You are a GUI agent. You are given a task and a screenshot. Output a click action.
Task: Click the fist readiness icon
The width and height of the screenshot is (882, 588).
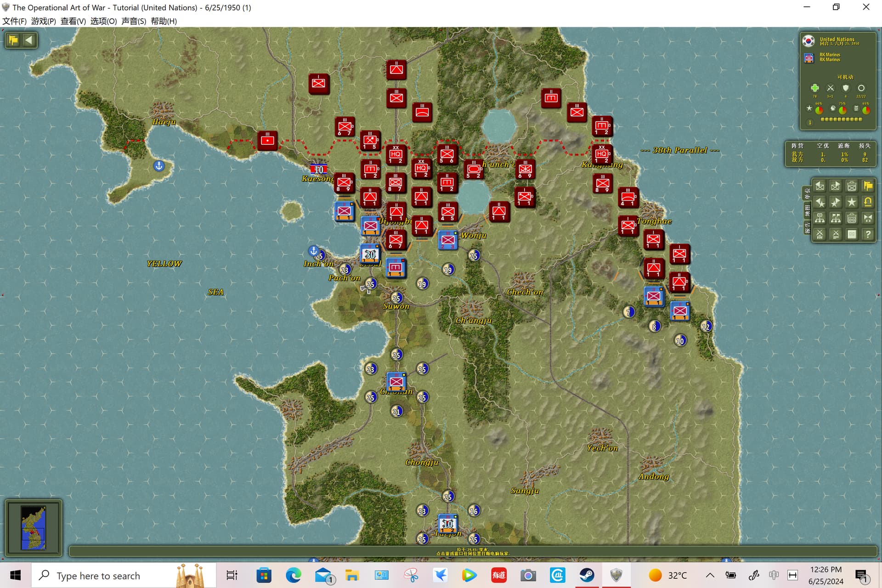pos(833,108)
